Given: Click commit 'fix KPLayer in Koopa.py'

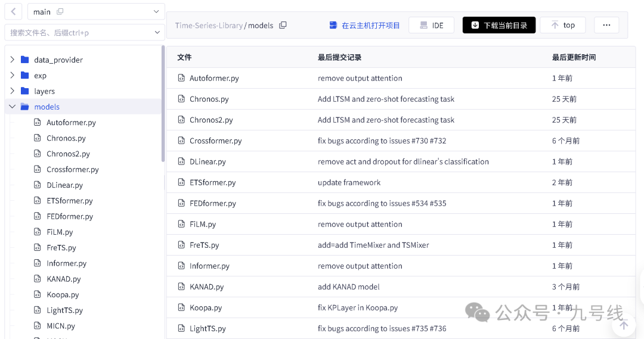Looking at the screenshot, I should click(x=358, y=308).
